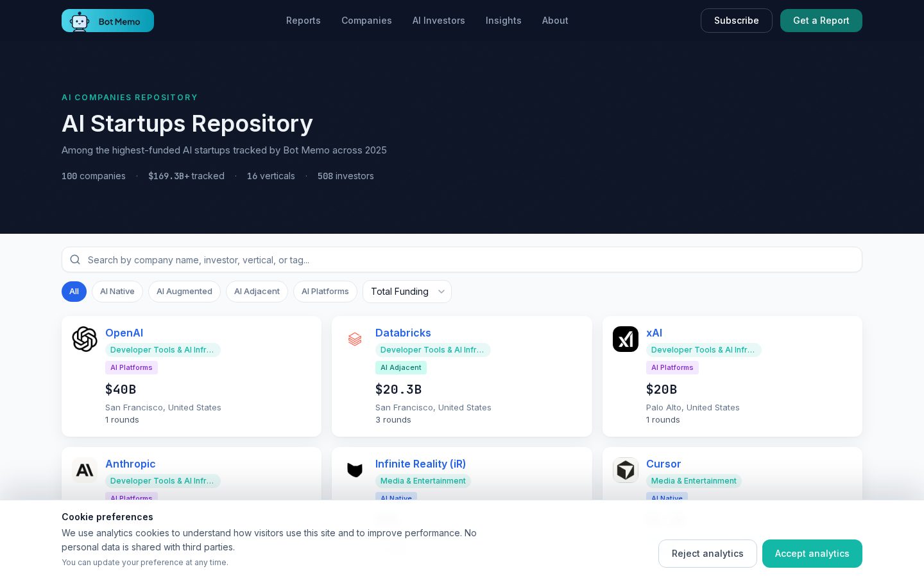
Task: Click the $40B funding amount
Action: 121,389
